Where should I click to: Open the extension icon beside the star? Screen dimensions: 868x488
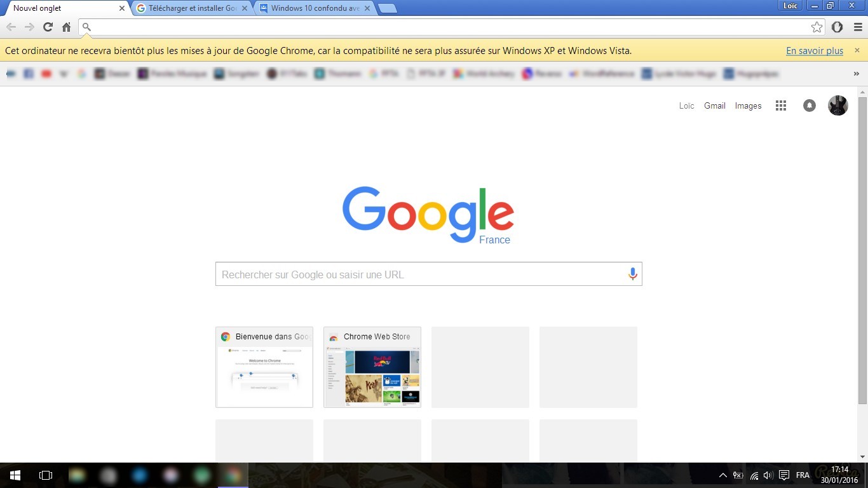837,27
